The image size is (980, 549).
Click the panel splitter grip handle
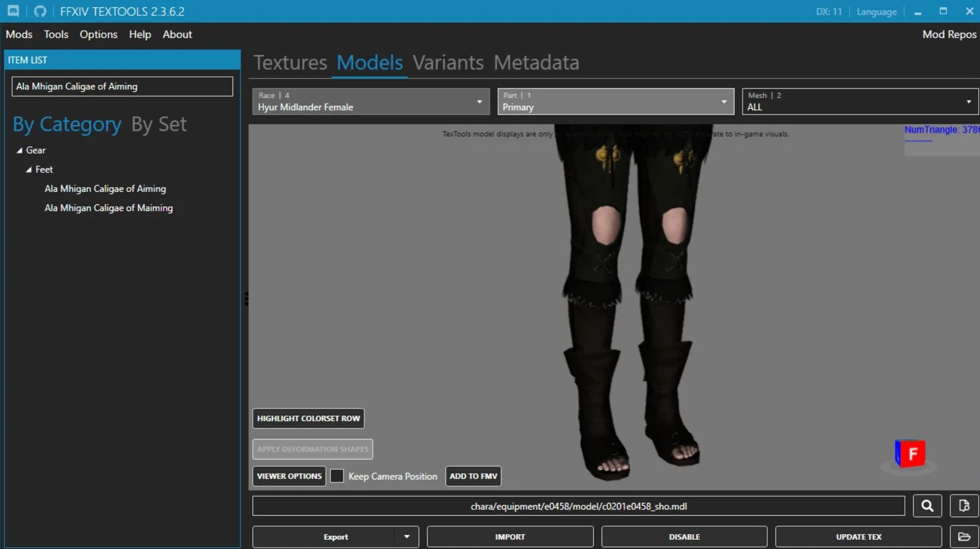246,299
